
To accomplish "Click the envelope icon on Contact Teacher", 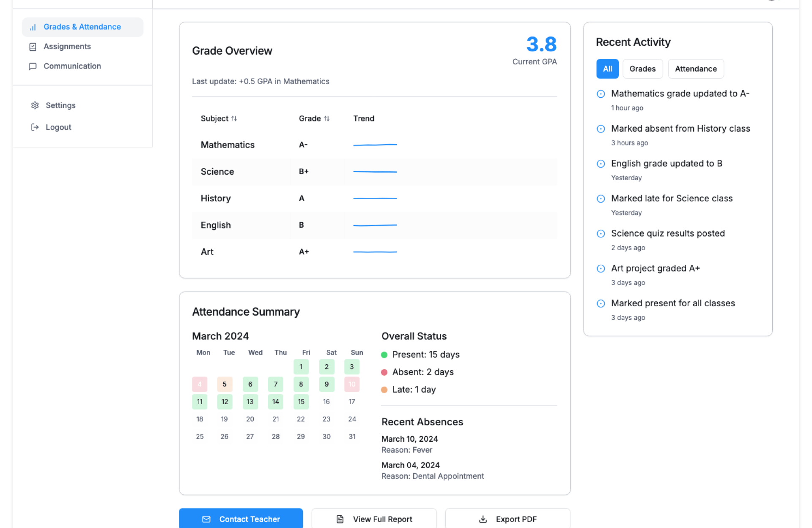I will [206, 519].
